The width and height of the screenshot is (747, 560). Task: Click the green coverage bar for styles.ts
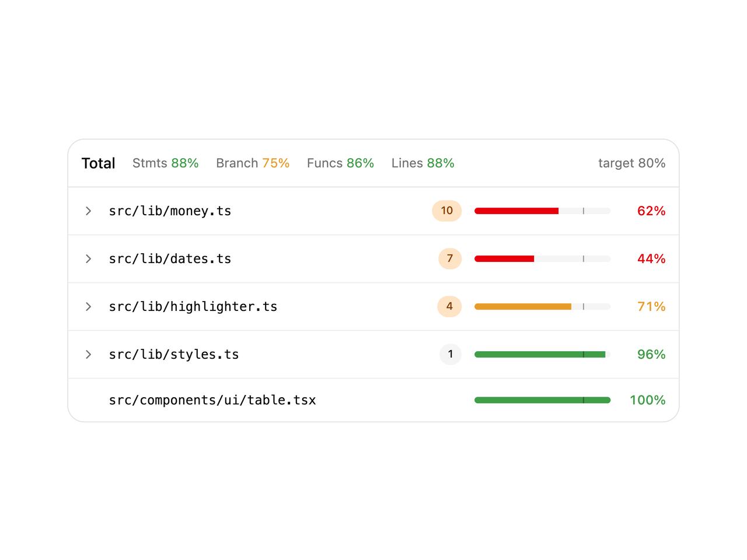540,355
